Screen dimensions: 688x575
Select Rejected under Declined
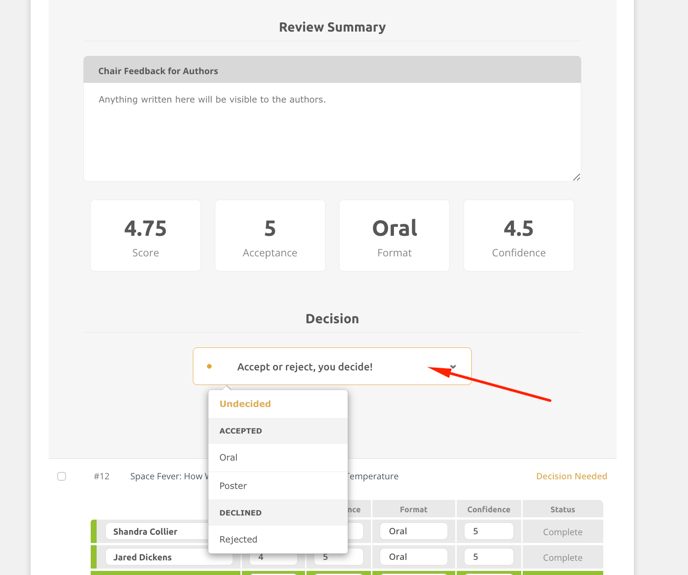[x=238, y=539]
